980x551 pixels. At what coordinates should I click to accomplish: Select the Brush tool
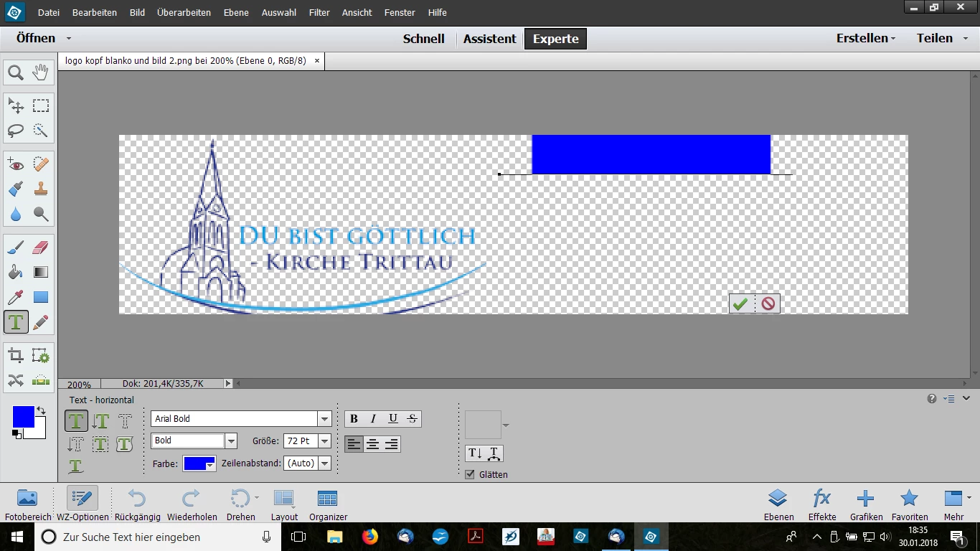pos(16,248)
